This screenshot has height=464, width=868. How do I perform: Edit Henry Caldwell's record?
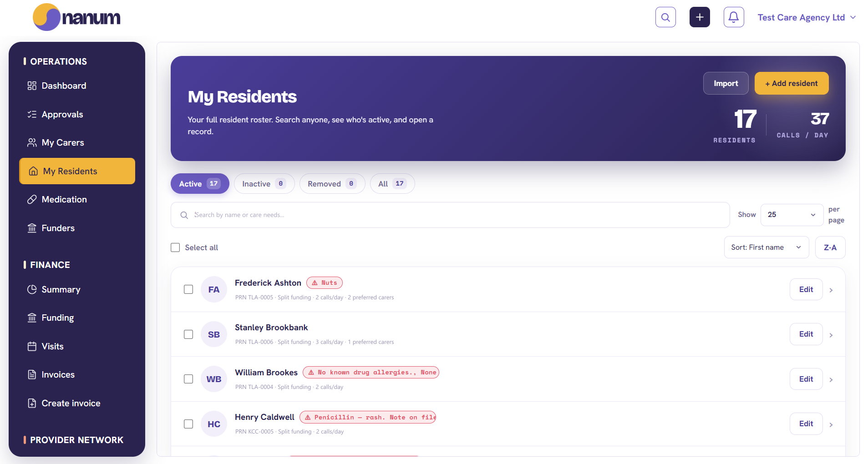coord(806,424)
